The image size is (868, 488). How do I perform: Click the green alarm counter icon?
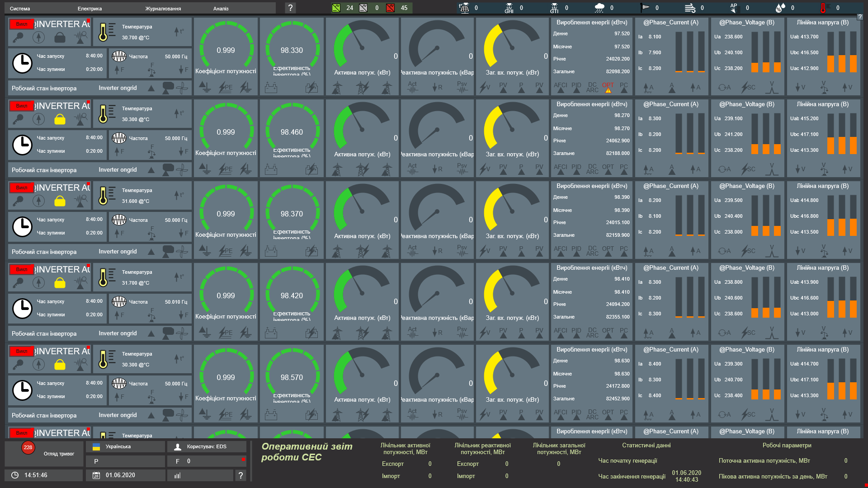click(336, 8)
